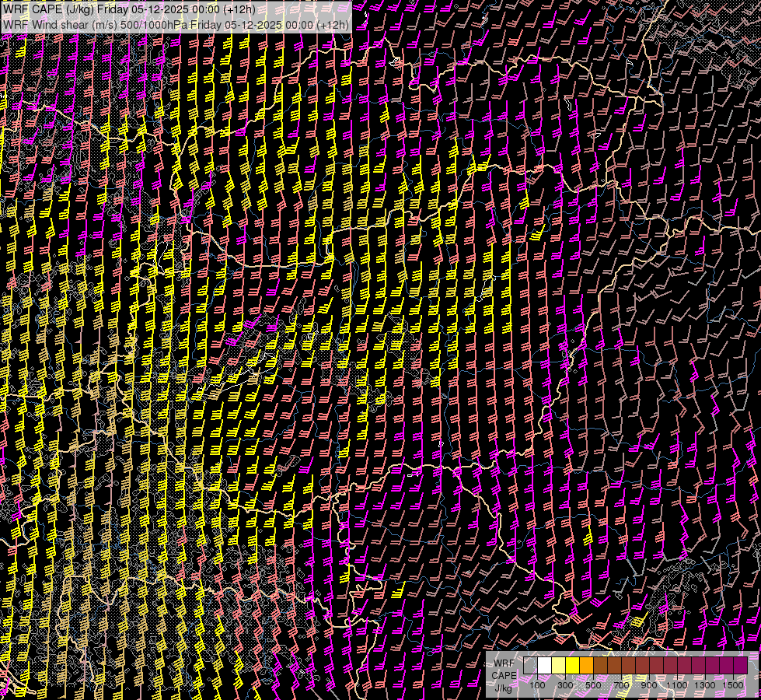Image resolution: width=761 pixels, height=700 pixels.
Task: Click the orange swatch in CAPE legend
Action: click(586, 666)
